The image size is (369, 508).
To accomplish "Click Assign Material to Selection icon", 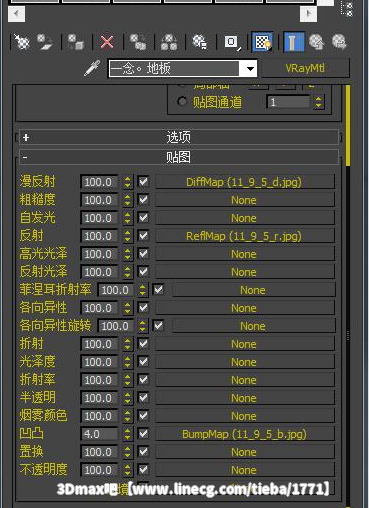I will [76, 42].
